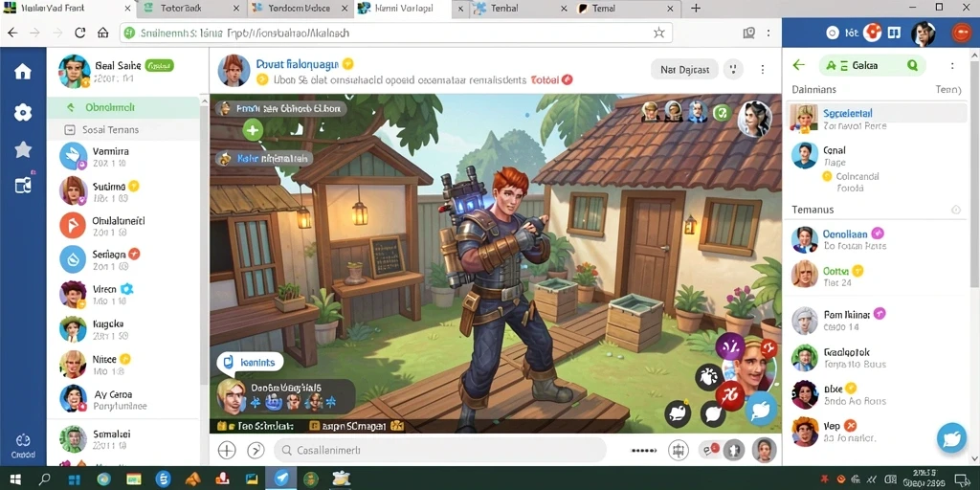Open a new browser tab
Image resolution: width=980 pixels, height=490 pixels.
pos(696,8)
